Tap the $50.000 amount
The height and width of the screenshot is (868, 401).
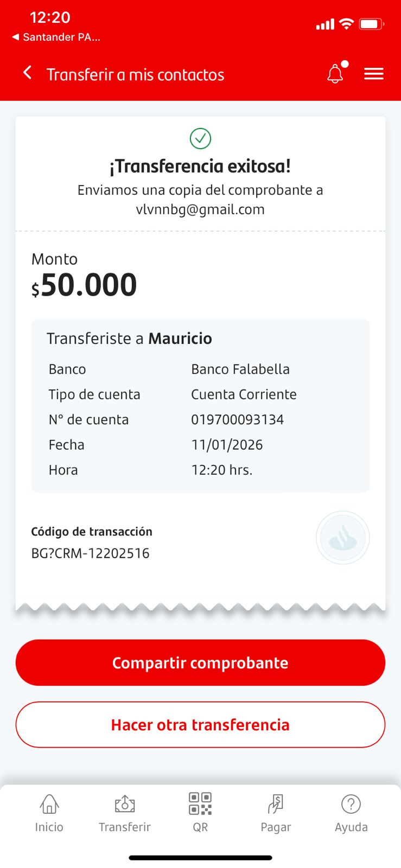pyautogui.click(x=84, y=285)
